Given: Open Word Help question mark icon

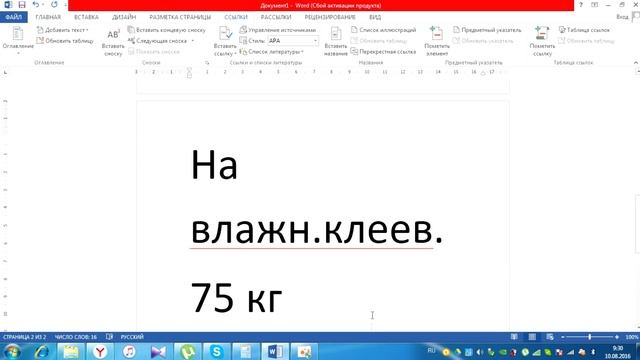Looking at the screenshot, I should [x=581, y=5].
